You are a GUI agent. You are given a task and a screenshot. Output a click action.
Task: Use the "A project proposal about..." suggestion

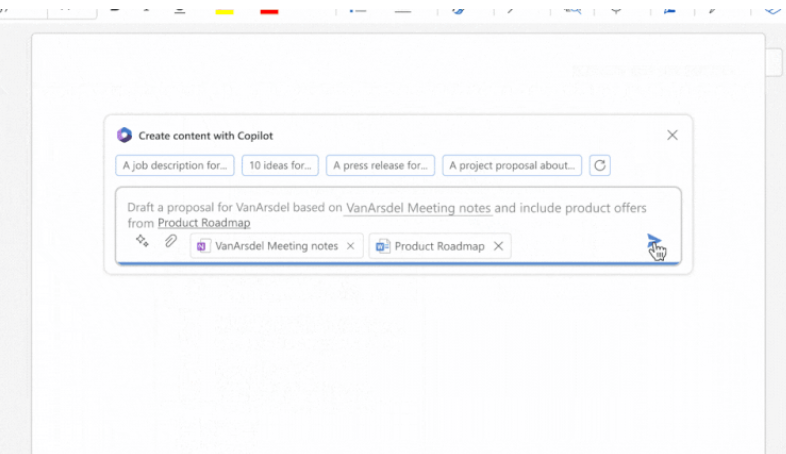512,165
